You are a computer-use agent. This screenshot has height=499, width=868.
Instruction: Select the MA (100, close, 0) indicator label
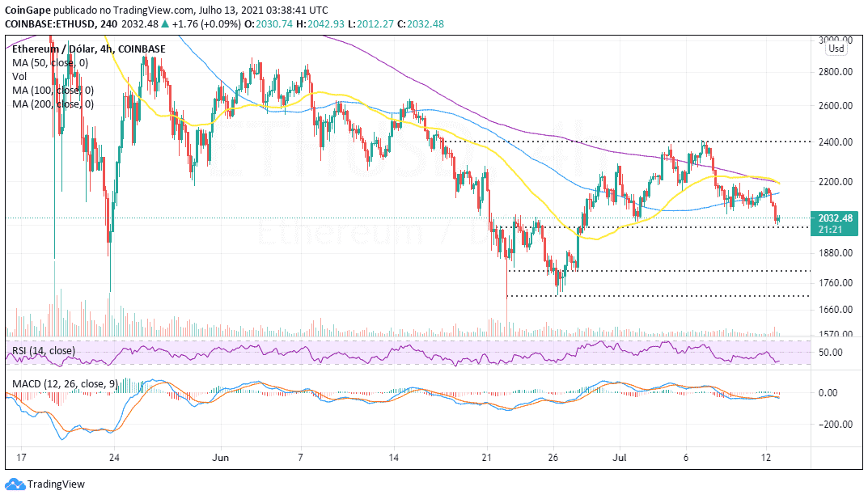pyautogui.click(x=53, y=90)
